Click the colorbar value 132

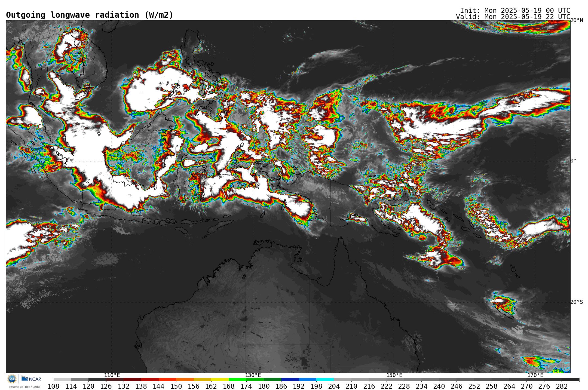(124, 386)
